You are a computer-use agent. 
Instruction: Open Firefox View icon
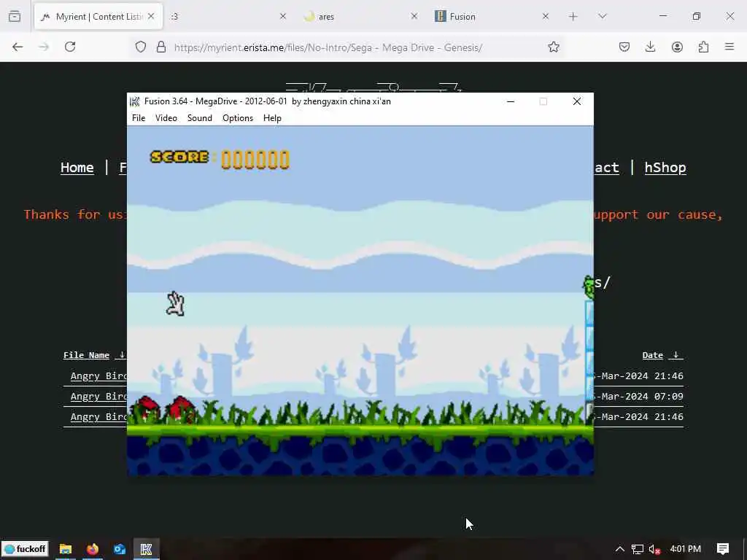(15, 17)
